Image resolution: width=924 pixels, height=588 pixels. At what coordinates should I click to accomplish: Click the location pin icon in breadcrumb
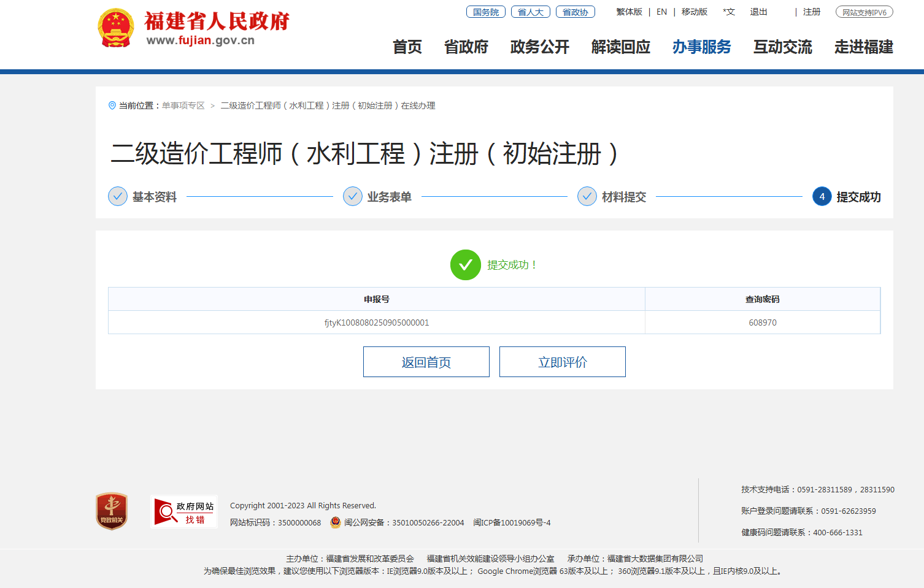pos(112,105)
